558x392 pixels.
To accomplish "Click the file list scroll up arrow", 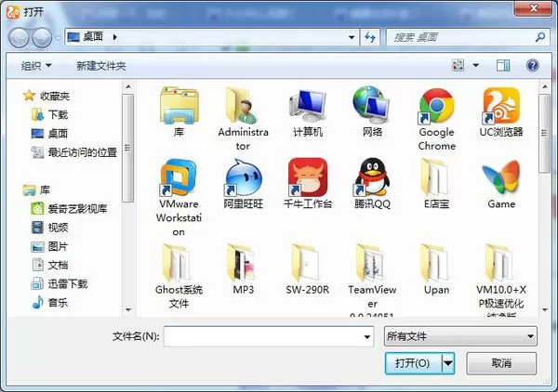I will point(544,86).
